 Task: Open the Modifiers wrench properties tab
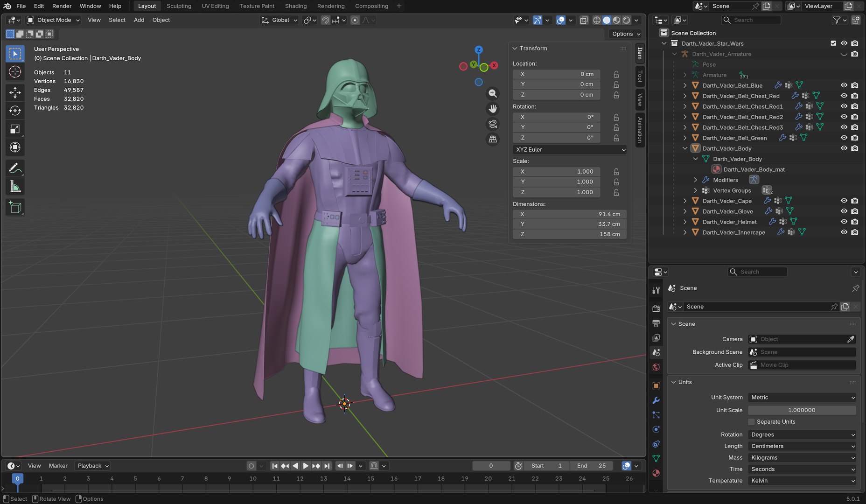tap(656, 400)
